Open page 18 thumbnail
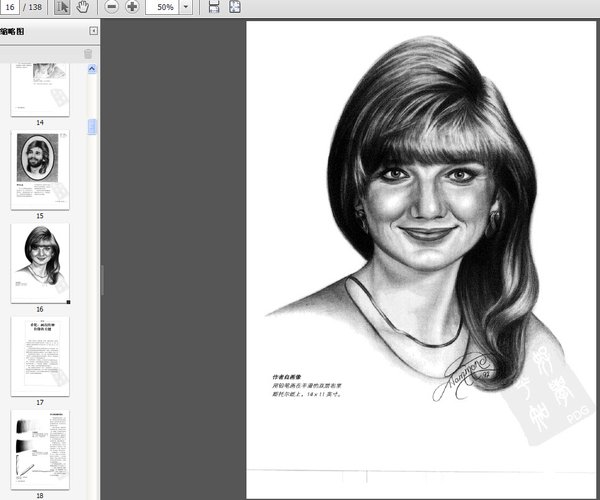Viewport: 600px width, 500px height. tap(40, 448)
